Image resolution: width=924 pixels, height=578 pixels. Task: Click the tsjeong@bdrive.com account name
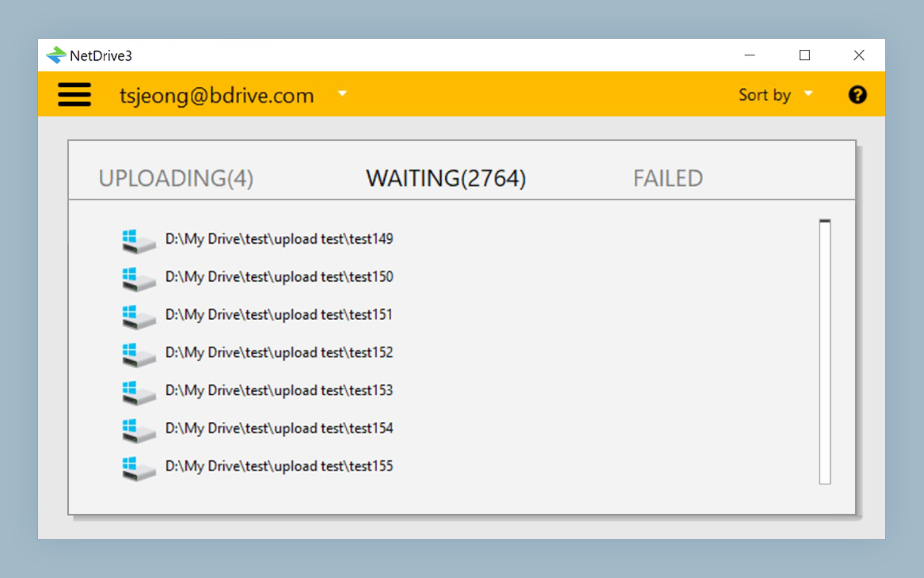pyautogui.click(x=216, y=96)
